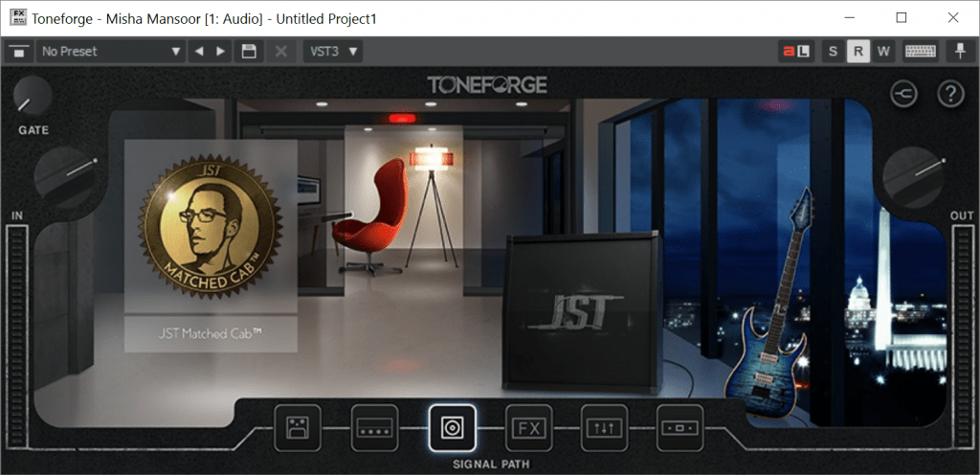Viewport: 980px width, 475px height.
Task: Open the plugin sidebar menu icon
Action: pyautogui.click(x=19, y=52)
